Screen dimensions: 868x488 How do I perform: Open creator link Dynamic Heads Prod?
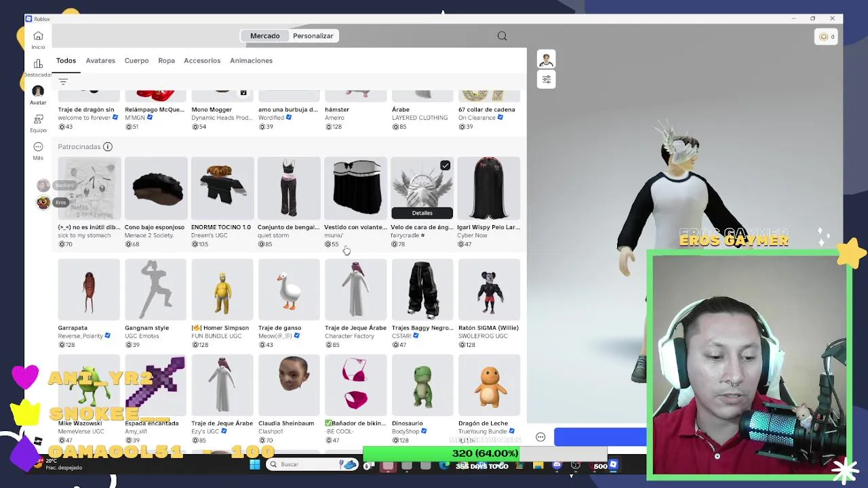(x=221, y=118)
